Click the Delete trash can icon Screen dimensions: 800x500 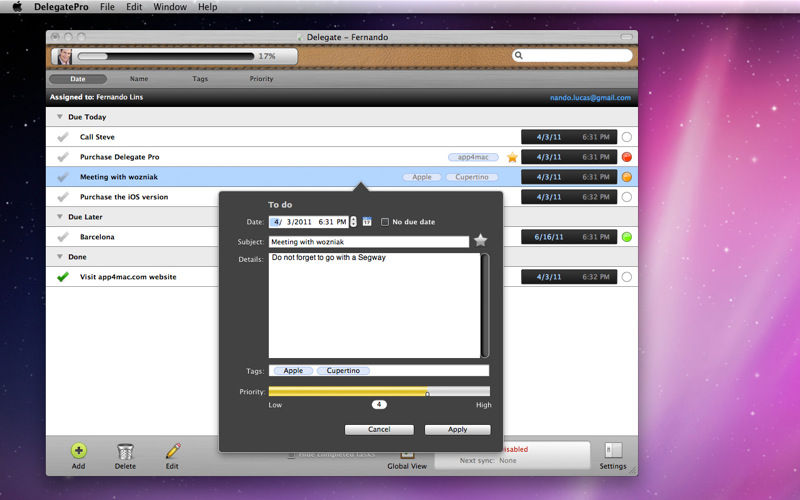click(125, 451)
